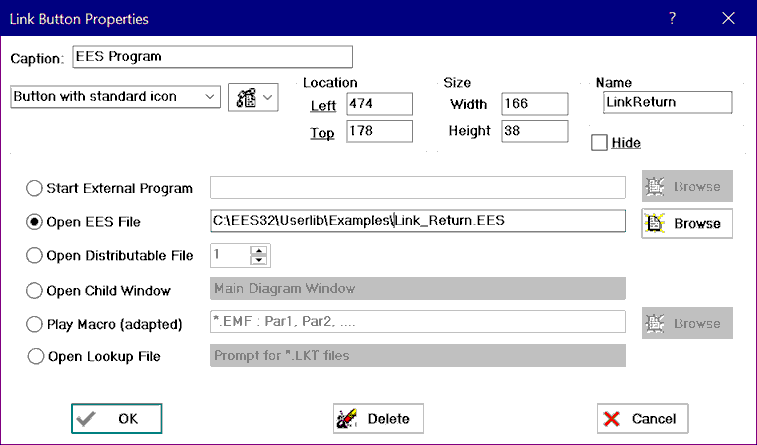Image resolution: width=757 pixels, height=445 pixels.
Task: Click Browse beside the EES file path
Action: [x=687, y=223]
